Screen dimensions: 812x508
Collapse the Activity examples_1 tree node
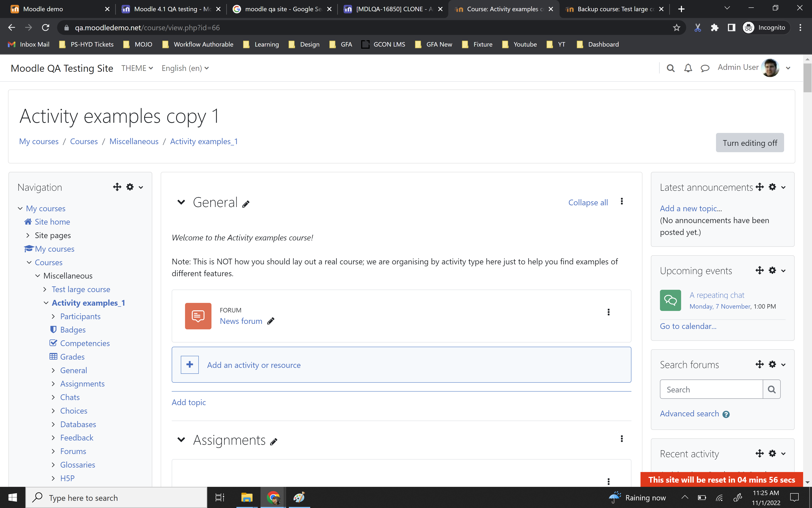tap(46, 303)
